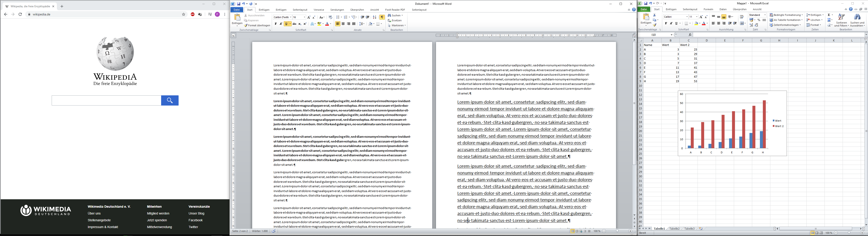Open Bedingte Formatierung dropdown in Excel
Image resolution: width=868 pixels, height=236 pixels.
pyautogui.click(x=786, y=15)
